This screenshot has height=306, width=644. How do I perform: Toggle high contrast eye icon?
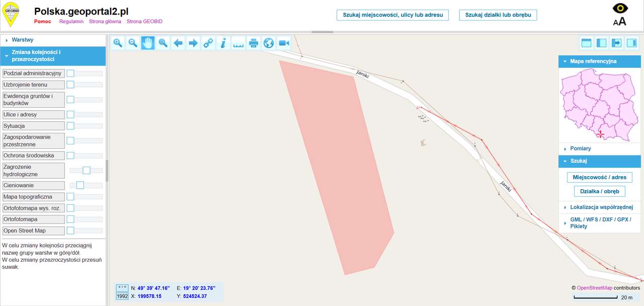[619, 9]
